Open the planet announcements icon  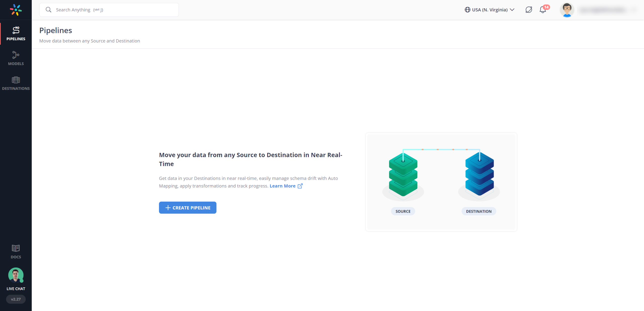529,10
